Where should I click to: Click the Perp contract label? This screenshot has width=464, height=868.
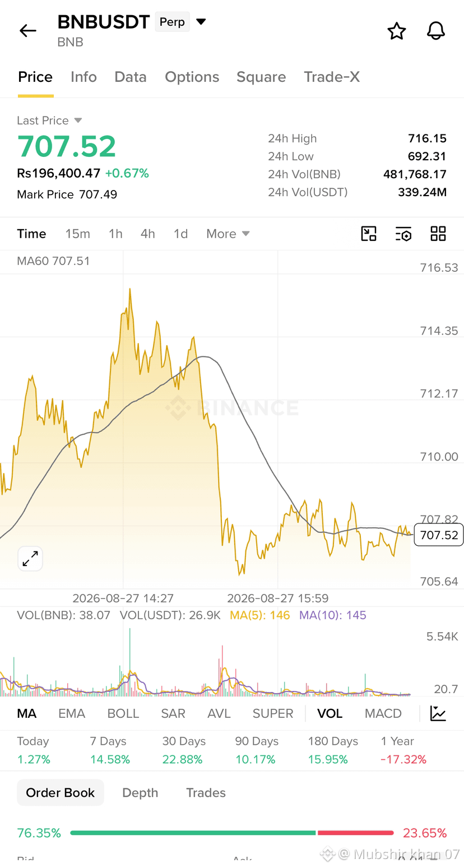point(172,22)
